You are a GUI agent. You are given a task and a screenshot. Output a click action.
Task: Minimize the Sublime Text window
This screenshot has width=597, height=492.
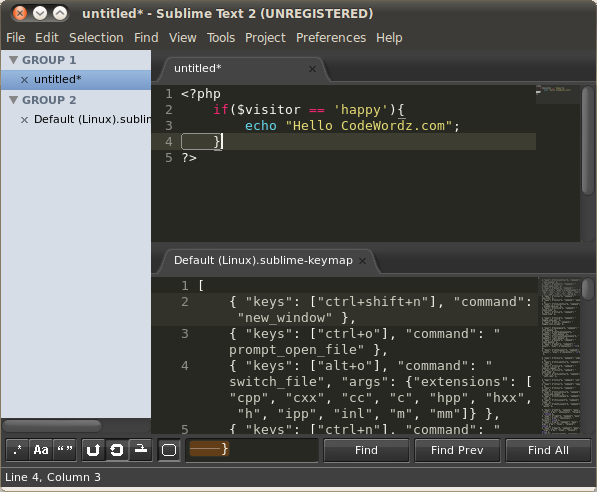(x=40, y=14)
